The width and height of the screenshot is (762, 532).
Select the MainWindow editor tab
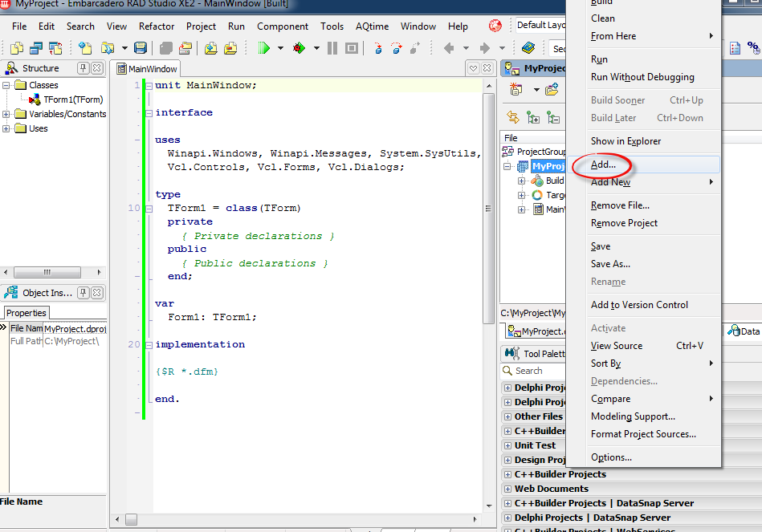[x=147, y=68]
